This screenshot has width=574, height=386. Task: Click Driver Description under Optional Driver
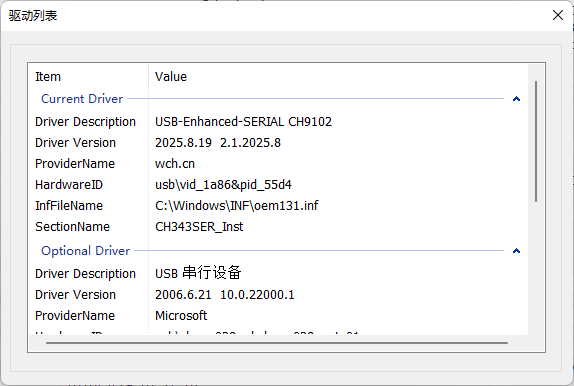[85, 274]
